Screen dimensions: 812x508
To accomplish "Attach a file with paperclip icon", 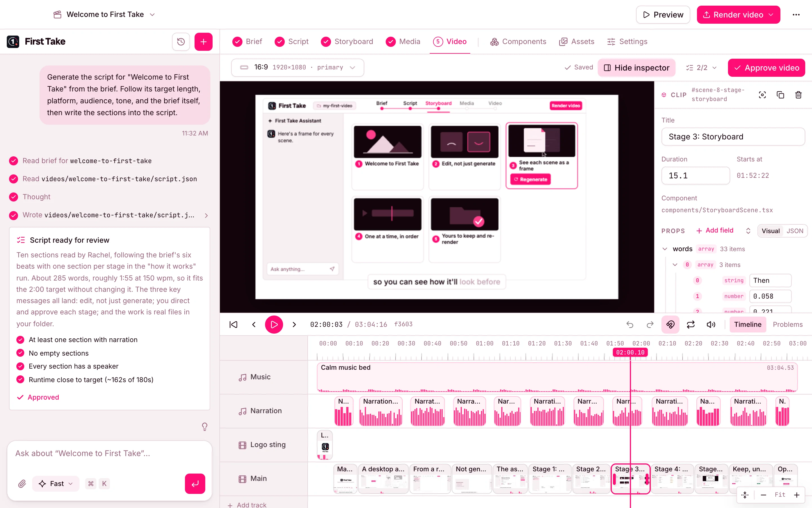I will (22, 483).
